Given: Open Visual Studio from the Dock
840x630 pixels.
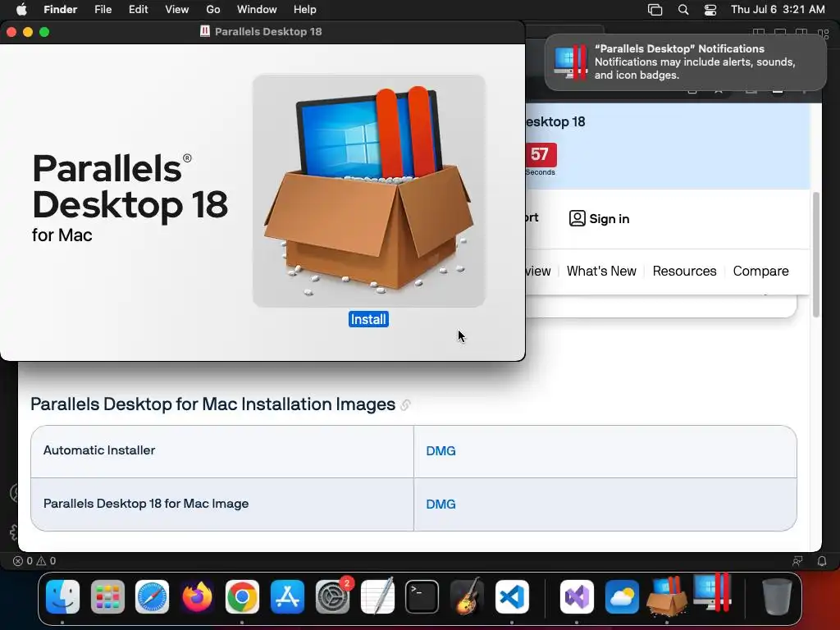Looking at the screenshot, I should point(577,597).
